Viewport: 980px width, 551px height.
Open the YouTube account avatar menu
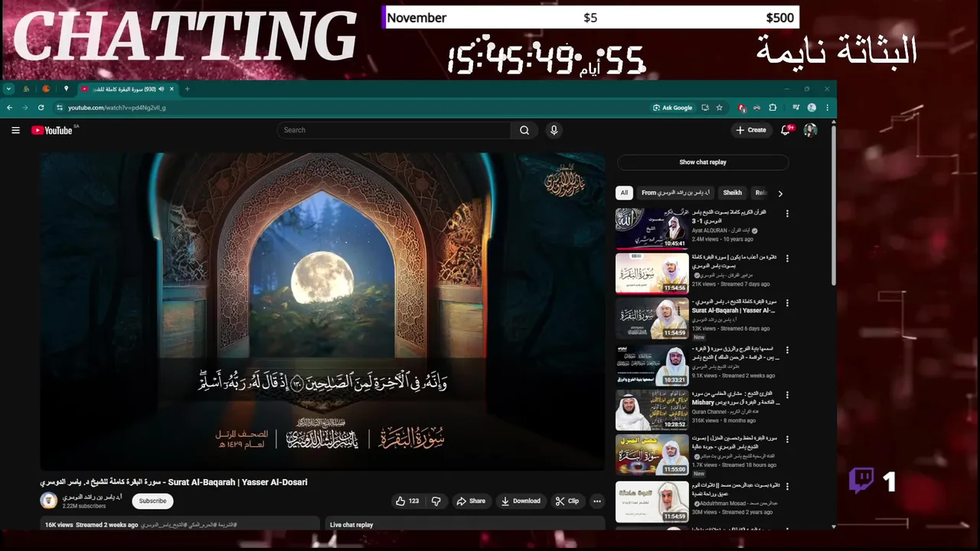coord(810,130)
